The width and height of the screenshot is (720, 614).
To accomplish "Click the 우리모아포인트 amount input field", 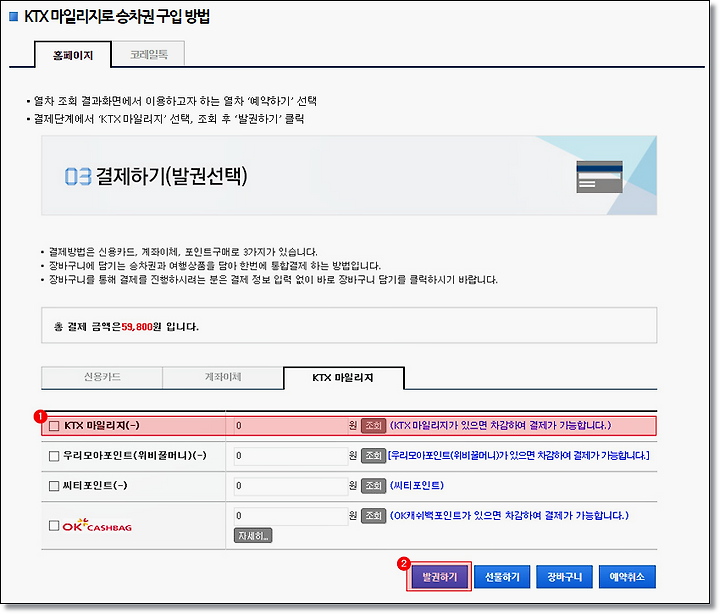I will point(291,456).
